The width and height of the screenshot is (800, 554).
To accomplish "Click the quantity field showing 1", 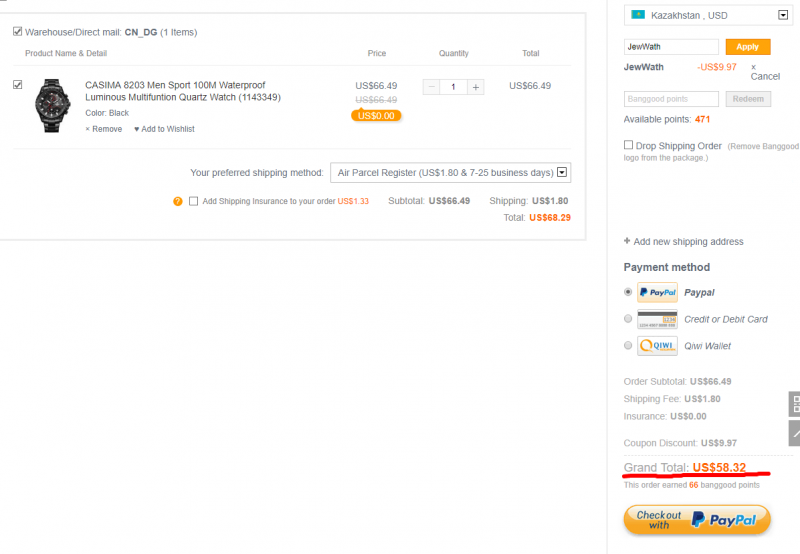I will point(453,87).
